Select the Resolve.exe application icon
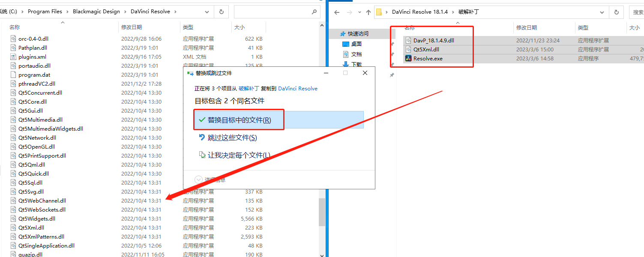This screenshot has width=644, height=257. 408,58
